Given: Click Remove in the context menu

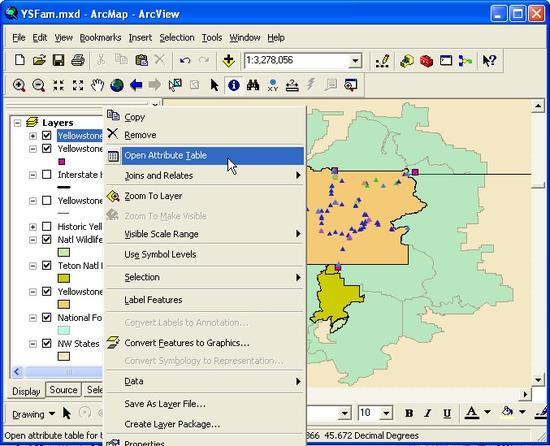Looking at the screenshot, I should [204, 135].
